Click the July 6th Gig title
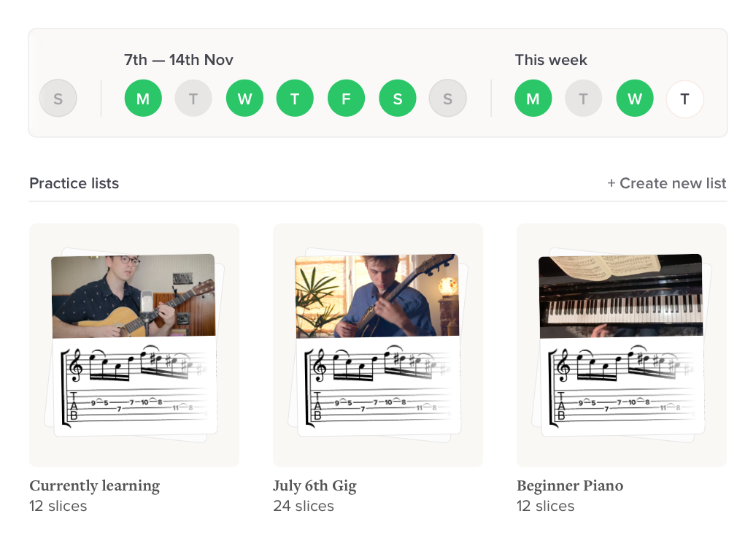The image size is (756, 546). pos(315,485)
